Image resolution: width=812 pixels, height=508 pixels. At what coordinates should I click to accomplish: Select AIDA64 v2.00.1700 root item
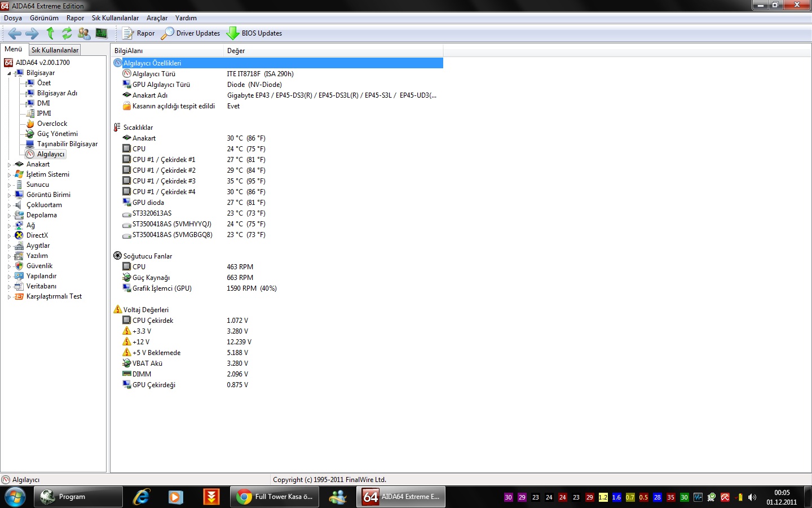coord(42,63)
